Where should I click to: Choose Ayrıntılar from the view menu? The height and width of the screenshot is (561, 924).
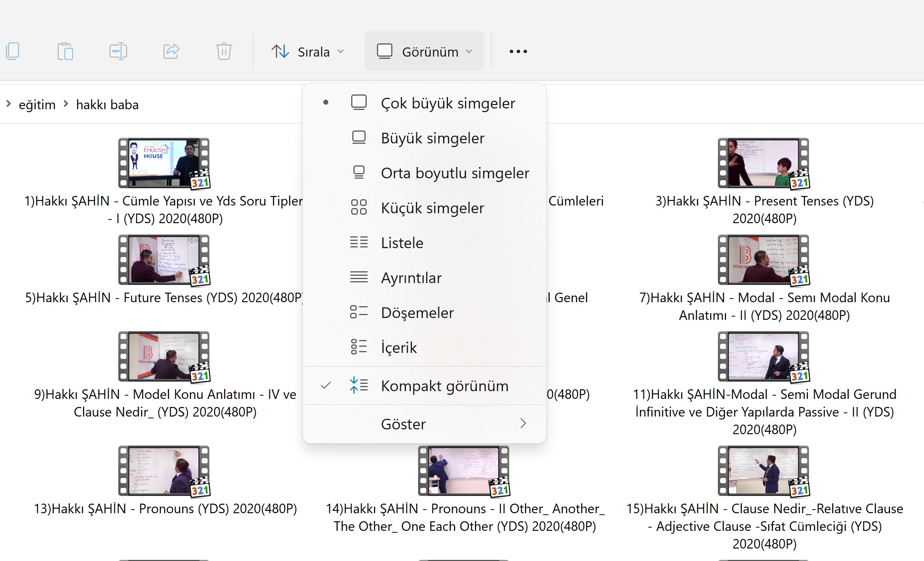411,278
